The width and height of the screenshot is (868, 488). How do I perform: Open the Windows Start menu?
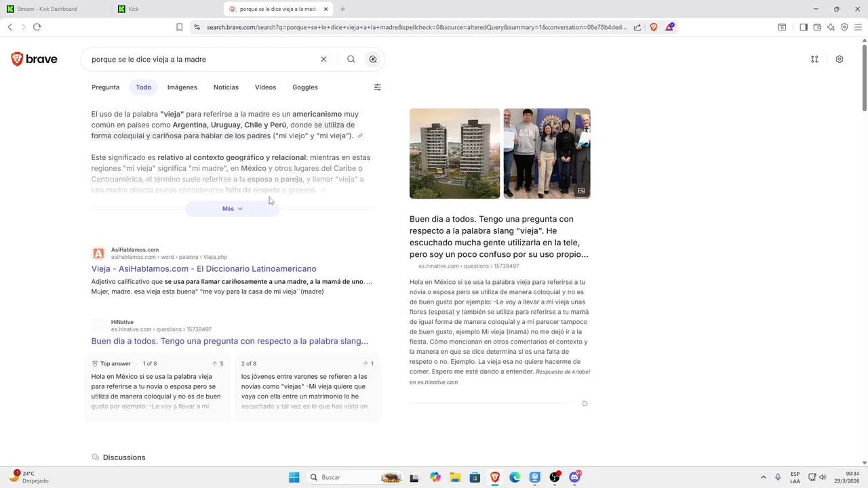tap(294, 477)
